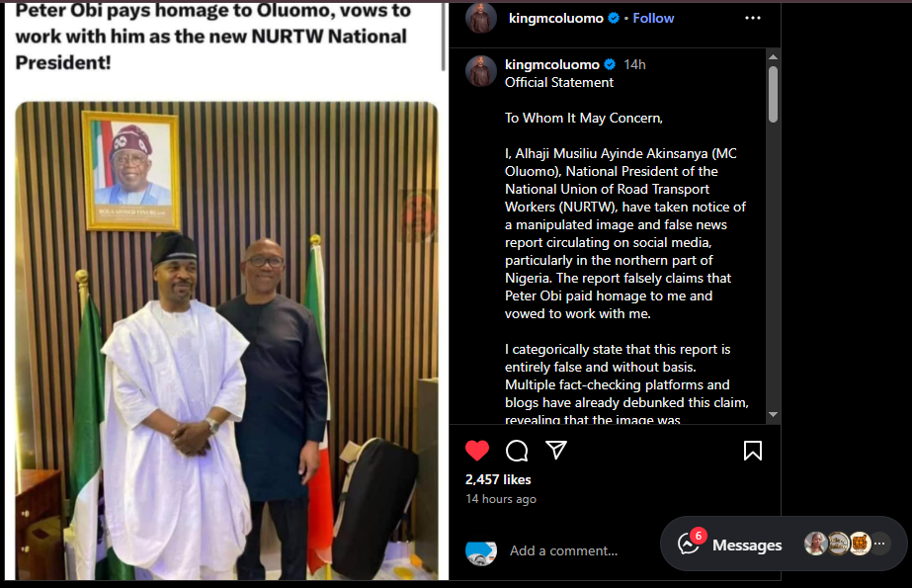The width and height of the screenshot is (912, 588).
Task: Click the caption author's profile avatar
Action: tap(481, 71)
